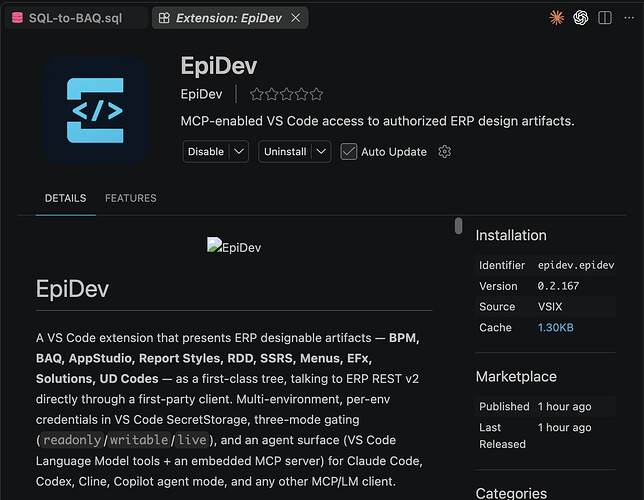Viewport: 644px width, 500px height.
Task: Click the Disable button
Action: [206, 152]
